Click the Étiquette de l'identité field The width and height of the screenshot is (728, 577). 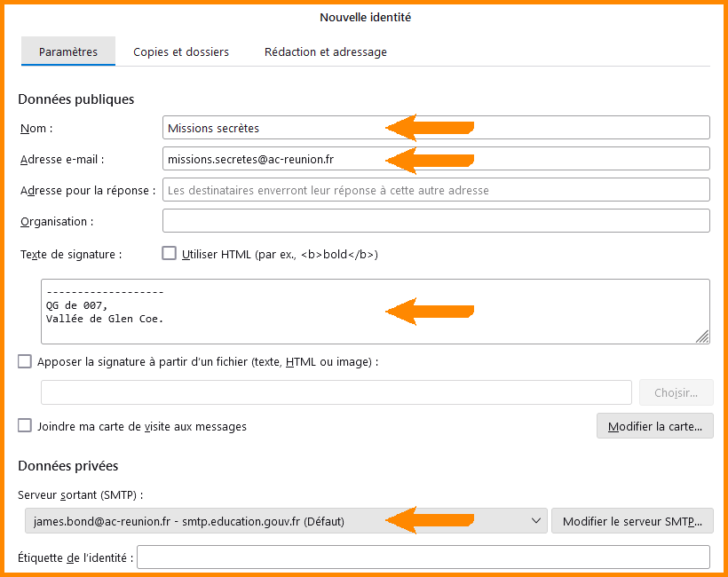pos(423,557)
